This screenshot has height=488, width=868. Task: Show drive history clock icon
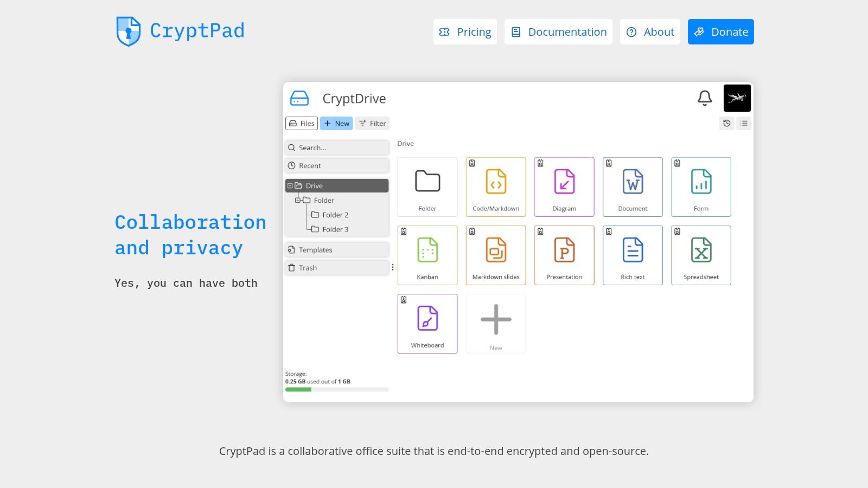pos(727,123)
